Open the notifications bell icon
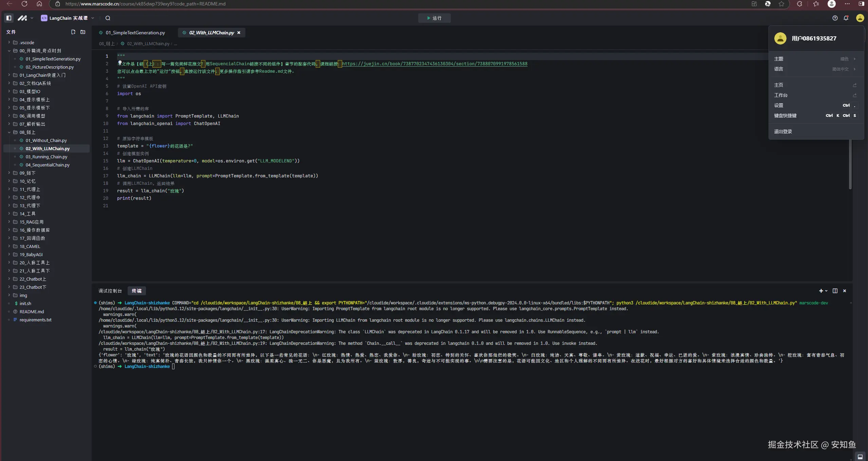The height and width of the screenshot is (461, 868). 846,18
